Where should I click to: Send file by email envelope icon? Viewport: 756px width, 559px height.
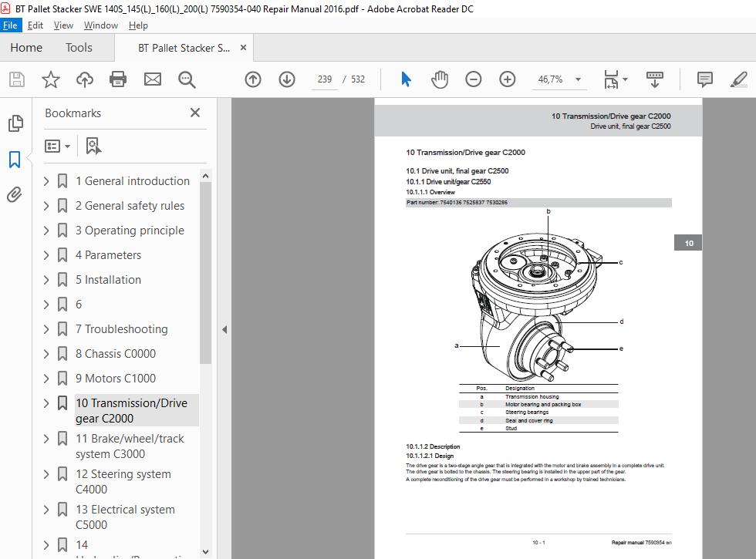point(153,79)
